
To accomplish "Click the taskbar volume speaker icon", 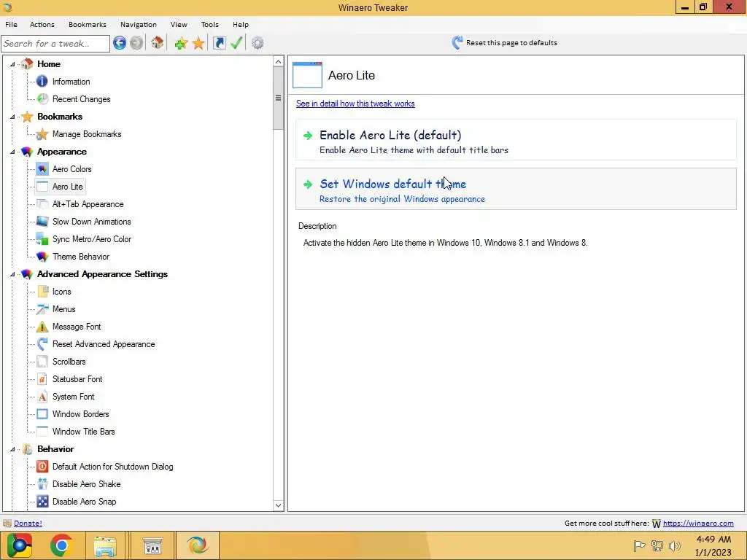I will pos(675,545).
